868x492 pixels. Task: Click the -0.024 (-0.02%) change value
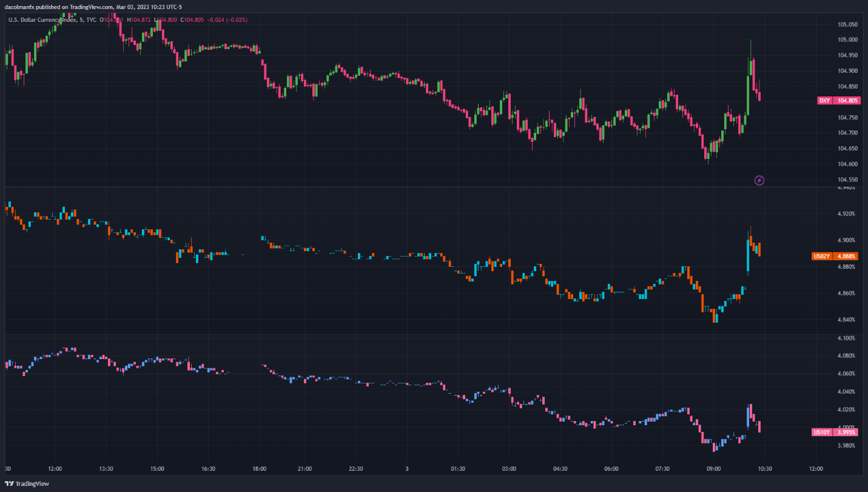click(227, 19)
